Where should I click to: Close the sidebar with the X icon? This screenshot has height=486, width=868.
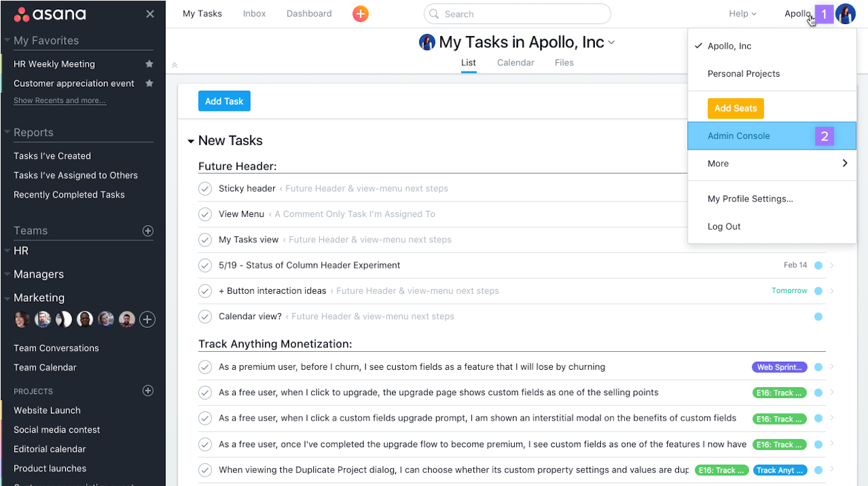click(x=150, y=14)
